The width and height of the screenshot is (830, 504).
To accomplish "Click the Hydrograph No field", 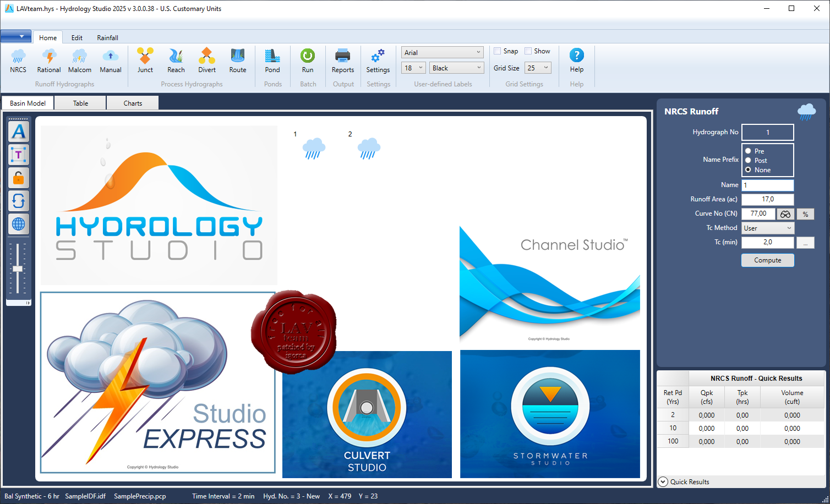I will pyautogui.click(x=768, y=132).
